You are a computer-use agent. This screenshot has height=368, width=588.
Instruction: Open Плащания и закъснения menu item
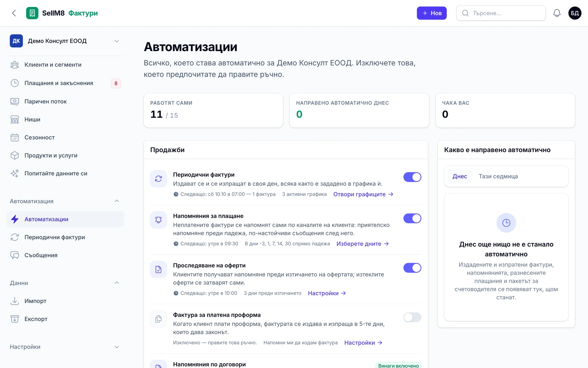65,83
